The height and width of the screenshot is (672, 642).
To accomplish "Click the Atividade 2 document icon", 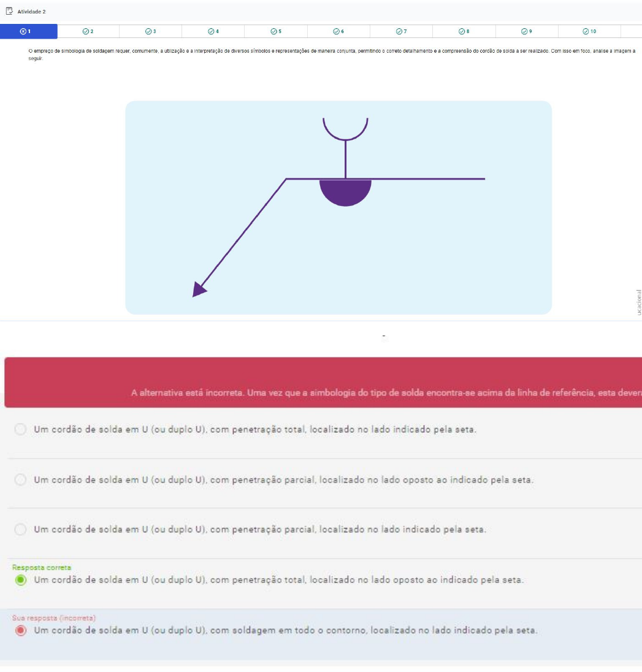I will pos(9,11).
